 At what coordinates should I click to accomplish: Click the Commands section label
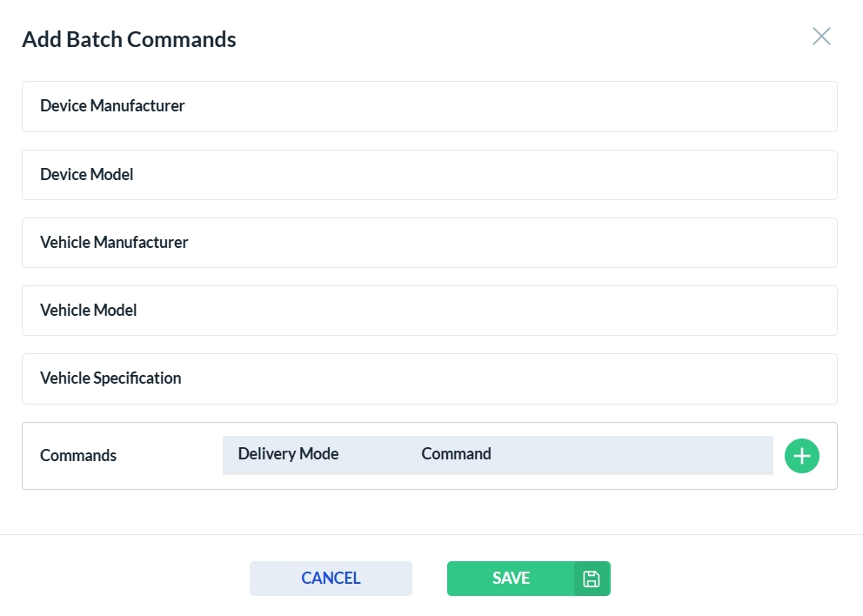(x=78, y=456)
